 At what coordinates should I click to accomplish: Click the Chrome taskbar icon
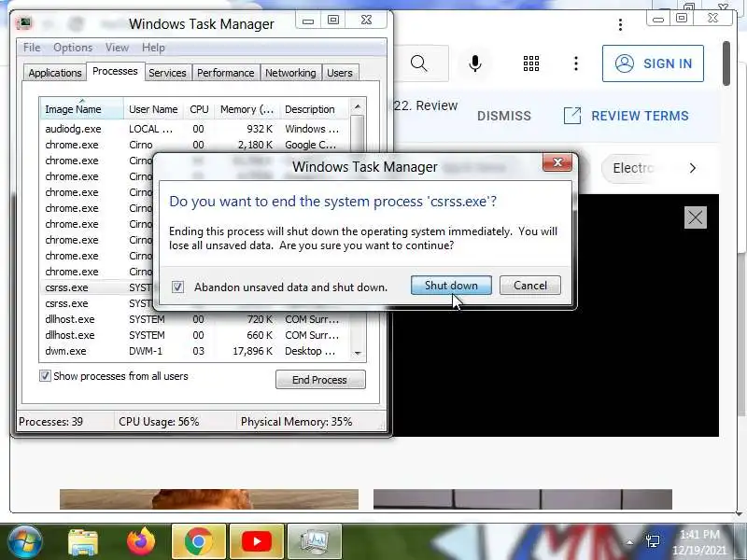[199, 542]
